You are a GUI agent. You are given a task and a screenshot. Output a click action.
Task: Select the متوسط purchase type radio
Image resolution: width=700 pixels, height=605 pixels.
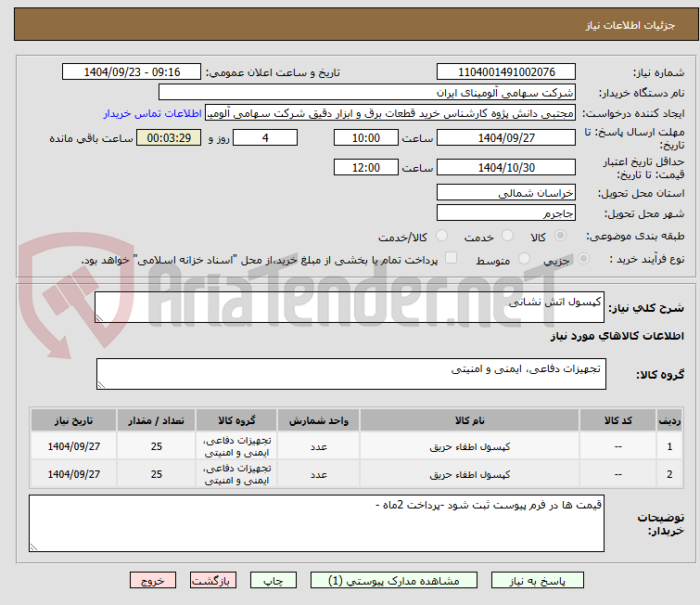pos(524,259)
